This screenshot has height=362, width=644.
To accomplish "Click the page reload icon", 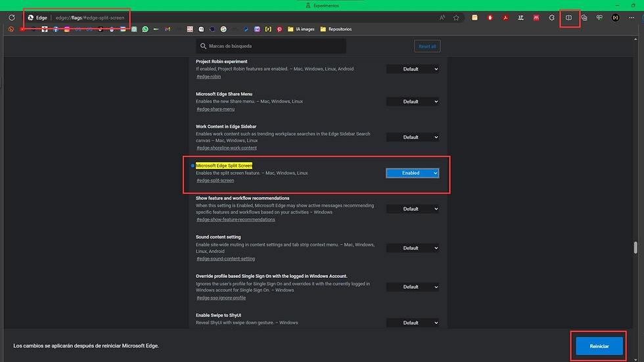I will (x=12, y=18).
